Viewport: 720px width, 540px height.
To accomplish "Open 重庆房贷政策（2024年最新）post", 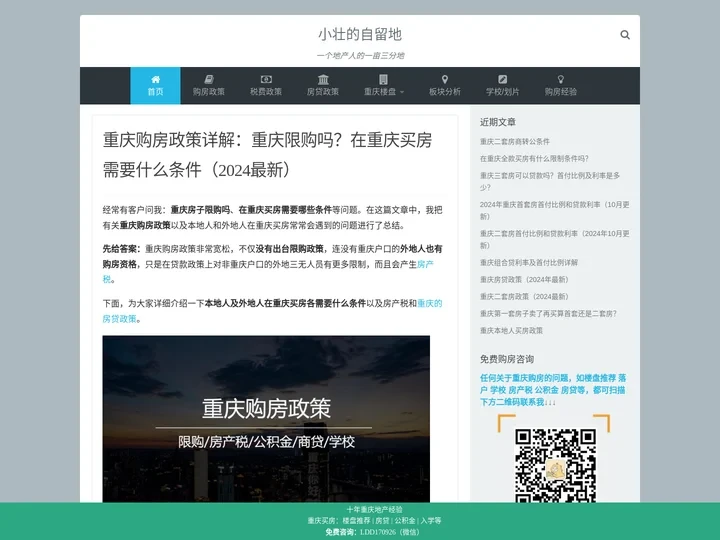I will pos(524,280).
